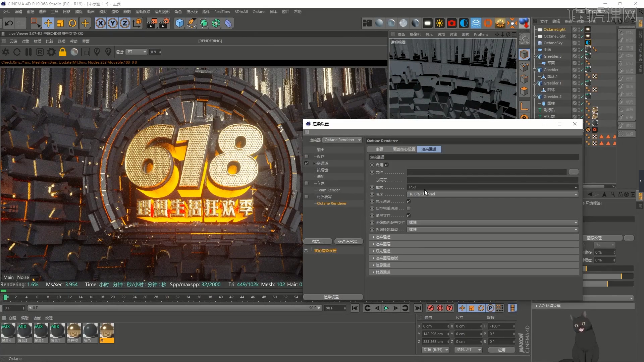Switch to the 覆盖核心设置 tab

pyautogui.click(x=404, y=149)
